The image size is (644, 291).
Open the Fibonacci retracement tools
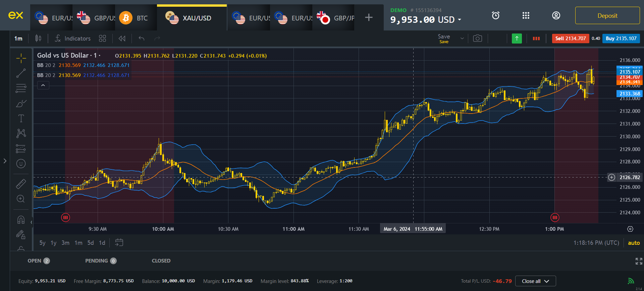pyautogui.click(x=21, y=88)
